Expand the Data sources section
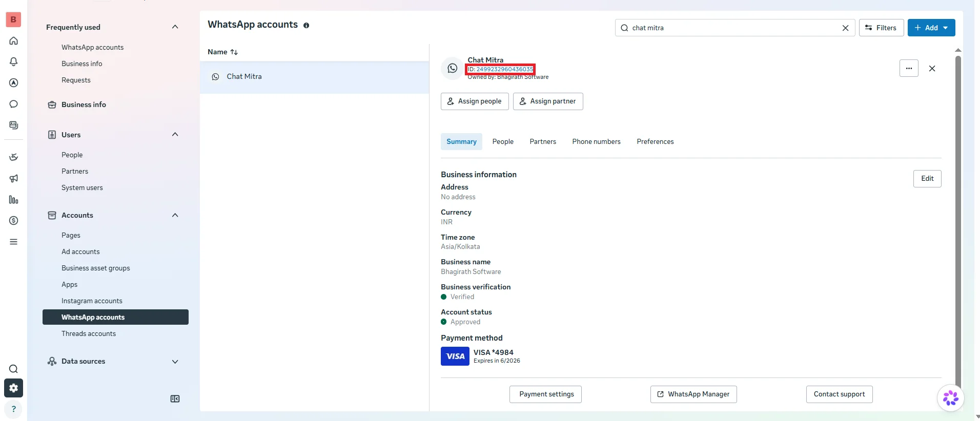980x421 pixels. [x=175, y=362]
